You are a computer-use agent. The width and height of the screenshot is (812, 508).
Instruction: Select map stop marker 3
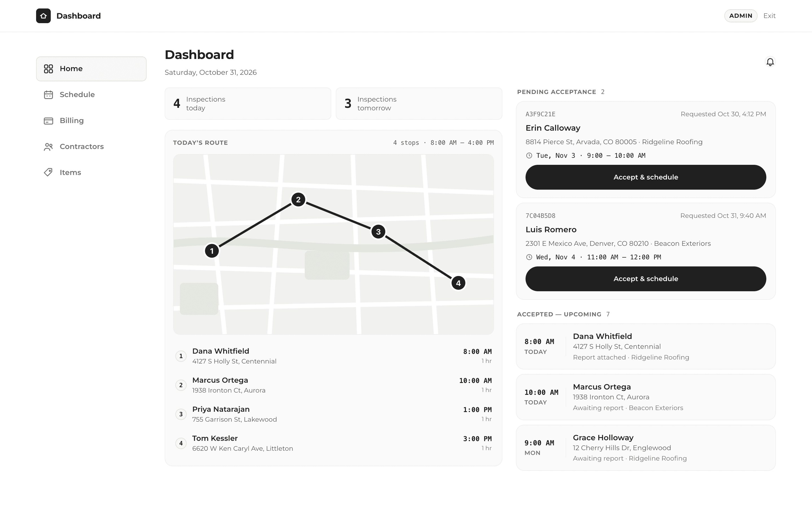pyautogui.click(x=378, y=231)
